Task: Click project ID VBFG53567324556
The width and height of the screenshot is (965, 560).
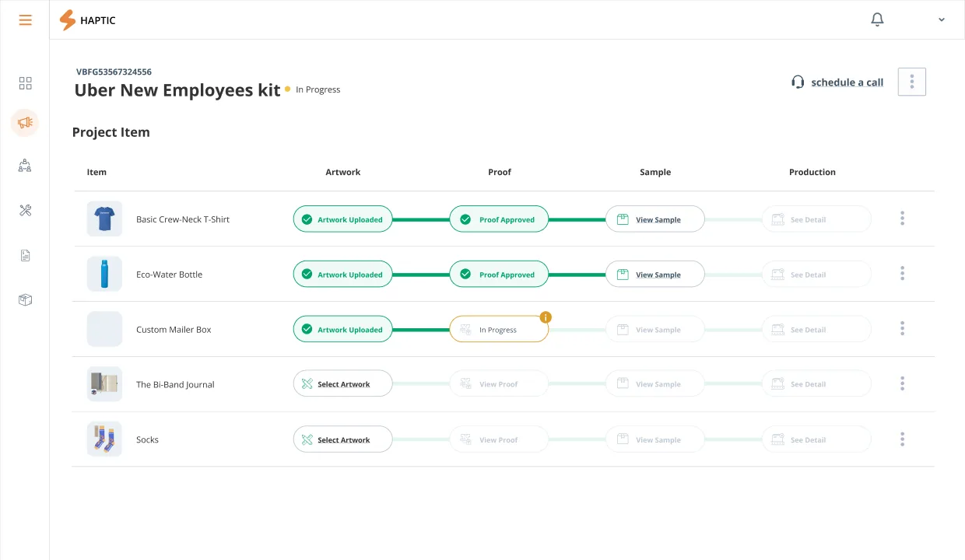Action: coord(114,72)
